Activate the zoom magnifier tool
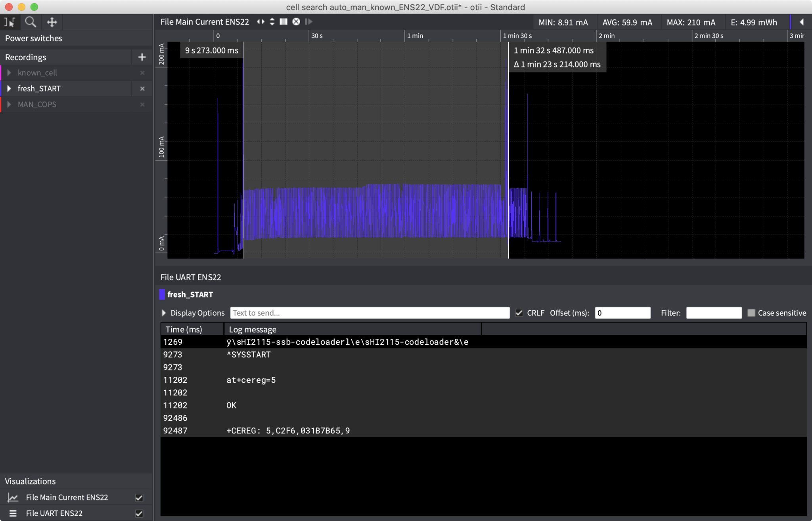The height and width of the screenshot is (521, 812). tap(31, 22)
